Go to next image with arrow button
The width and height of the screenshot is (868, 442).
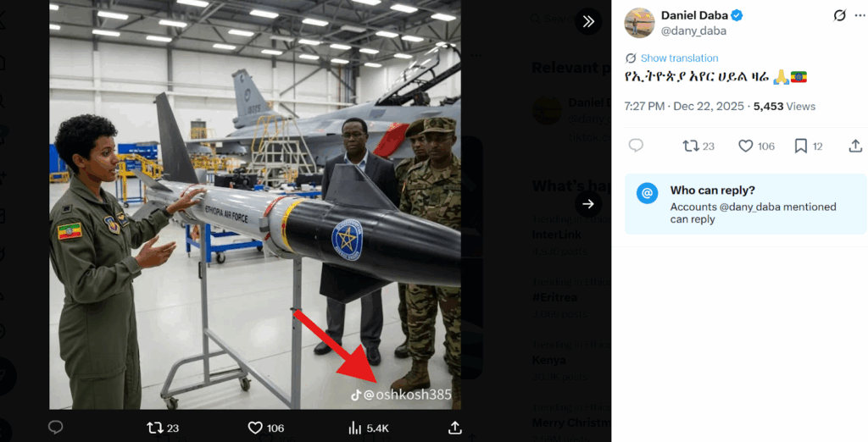587,204
